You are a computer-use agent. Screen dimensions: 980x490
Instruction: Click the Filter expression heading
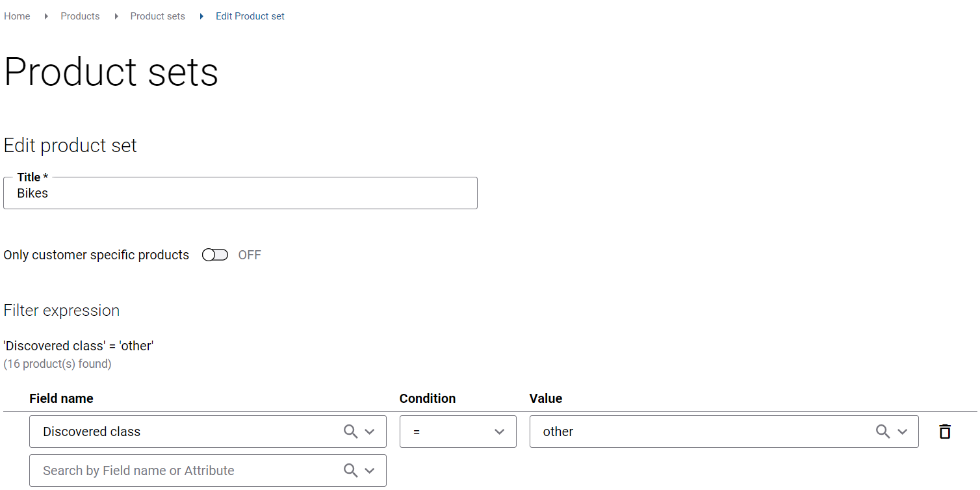62,311
